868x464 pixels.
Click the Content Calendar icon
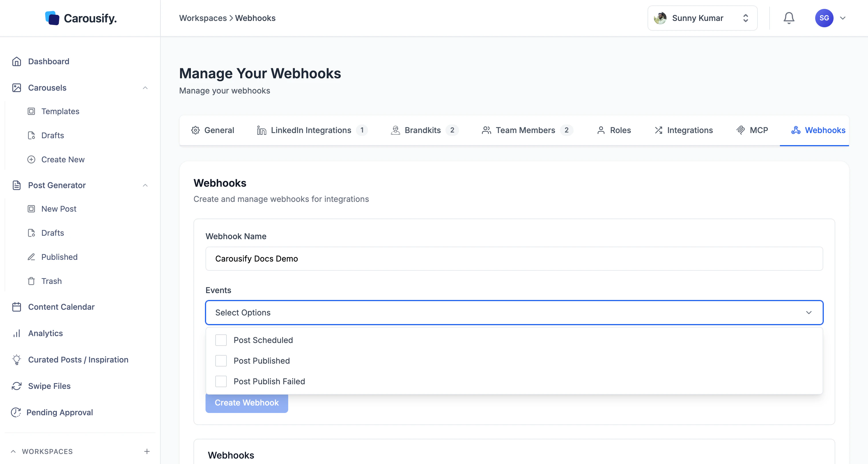pos(17,307)
